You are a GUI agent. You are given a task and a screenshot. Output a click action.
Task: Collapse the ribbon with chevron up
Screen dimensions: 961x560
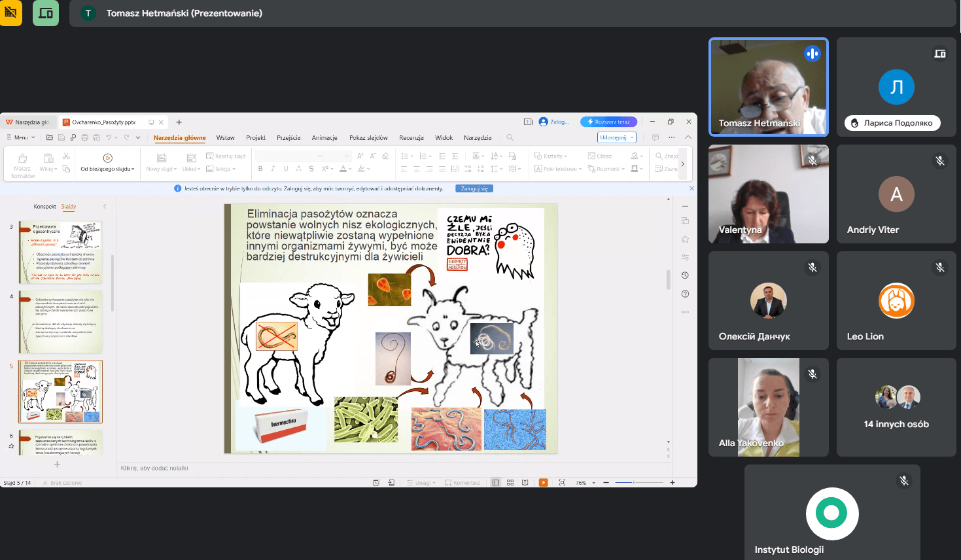pos(688,137)
